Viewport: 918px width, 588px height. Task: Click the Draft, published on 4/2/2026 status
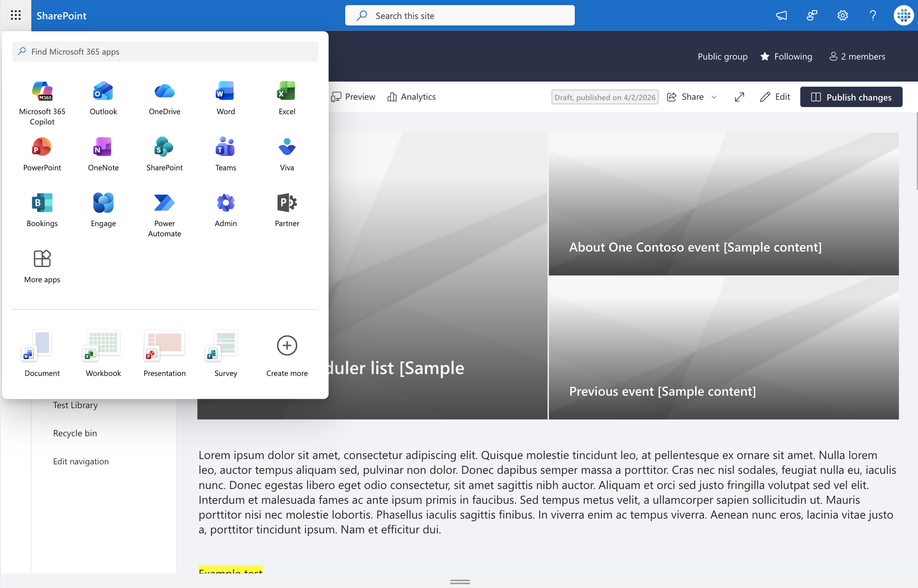click(x=605, y=97)
